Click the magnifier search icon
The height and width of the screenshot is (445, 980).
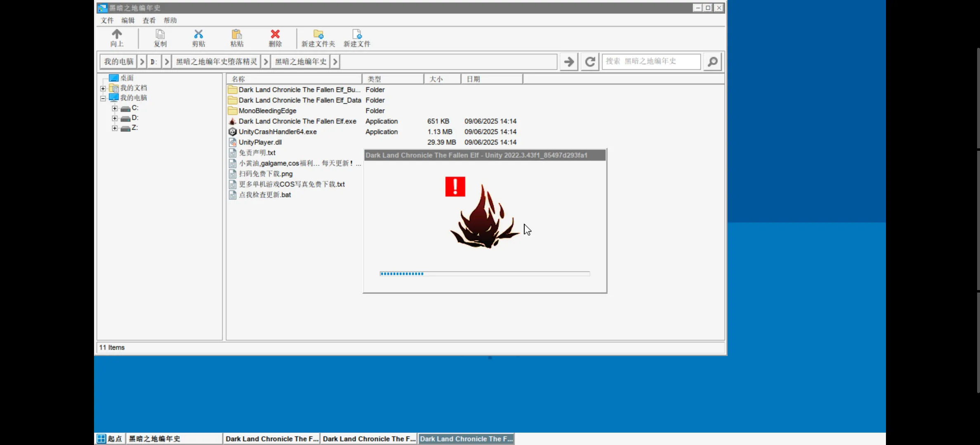point(712,62)
